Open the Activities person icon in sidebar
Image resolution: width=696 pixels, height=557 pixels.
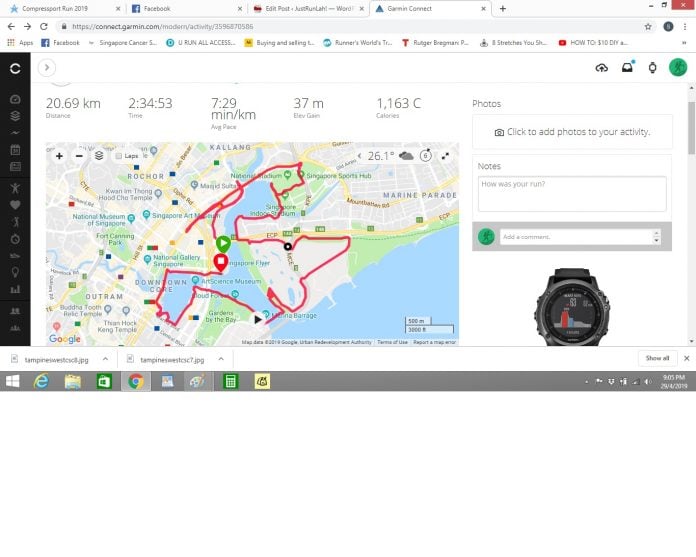(15, 188)
